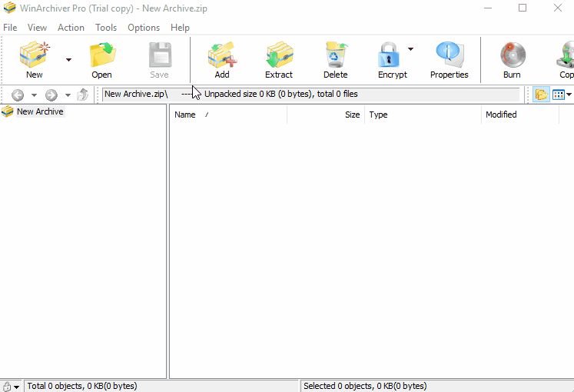Close the WinArchiver window

558,8
